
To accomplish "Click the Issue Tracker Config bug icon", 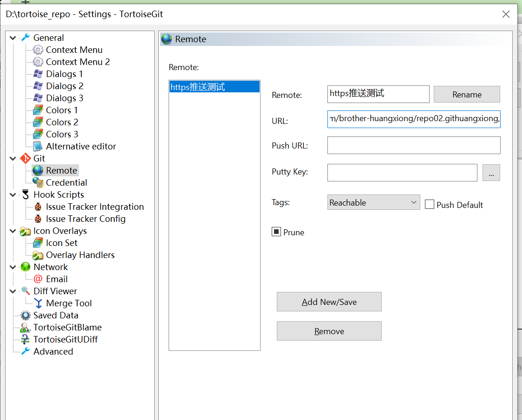I will tap(38, 219).
